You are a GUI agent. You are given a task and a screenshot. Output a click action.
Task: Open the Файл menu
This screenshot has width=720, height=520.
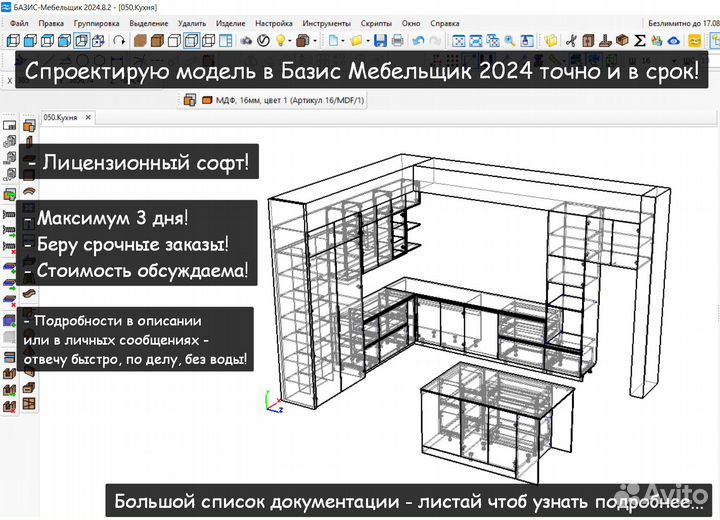(19, 23)
